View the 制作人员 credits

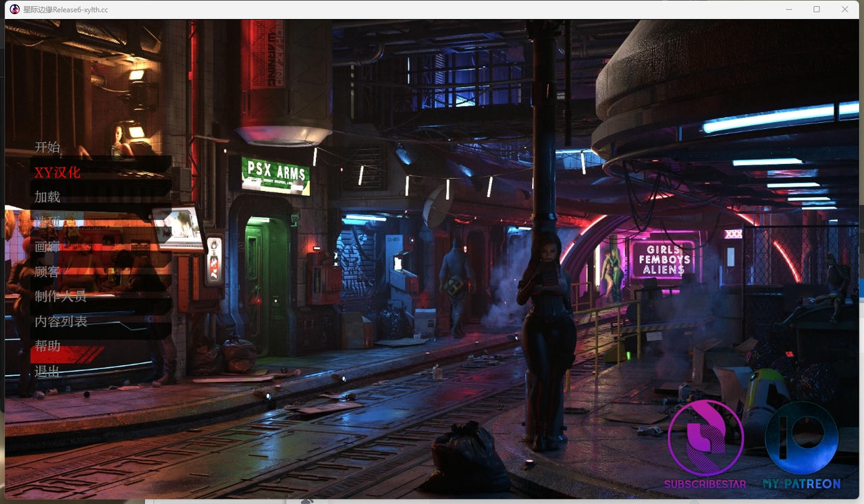coord(61,296)
